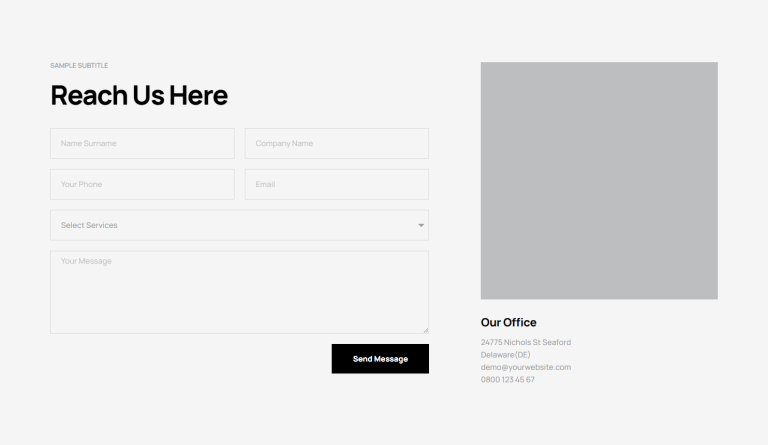Click the SAMPLE SUBTITLE label
This screenshot has width=768, height=445.
pyautogui.click(x=79, y=66)
